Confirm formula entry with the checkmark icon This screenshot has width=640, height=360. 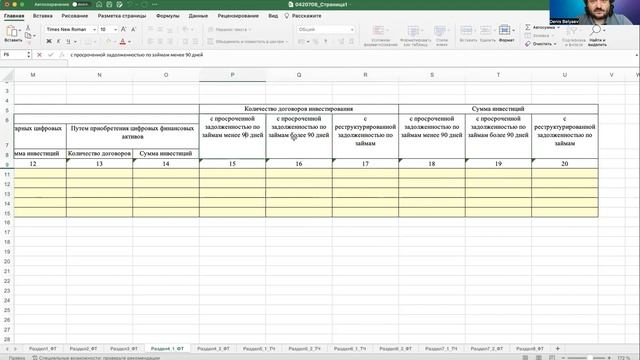pyautogui.click(x=51, y=55)
